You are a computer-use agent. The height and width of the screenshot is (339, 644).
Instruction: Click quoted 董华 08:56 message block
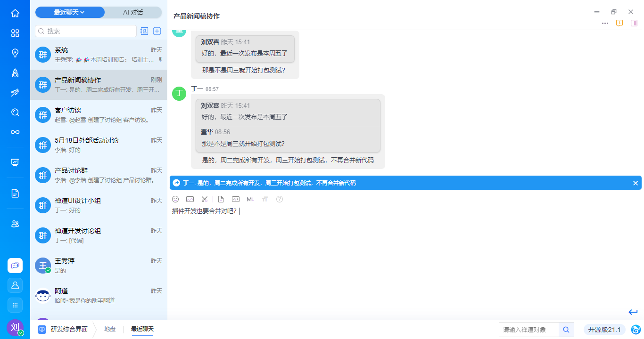point(288,139)
